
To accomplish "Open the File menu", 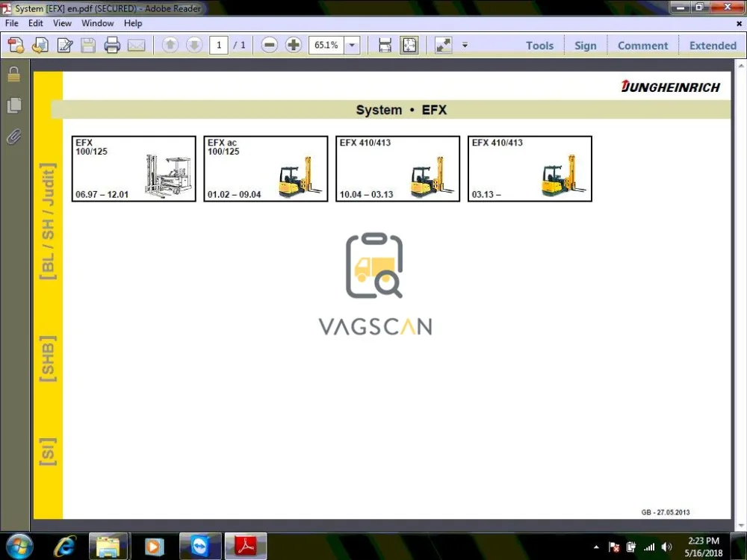I will (11, 23).
